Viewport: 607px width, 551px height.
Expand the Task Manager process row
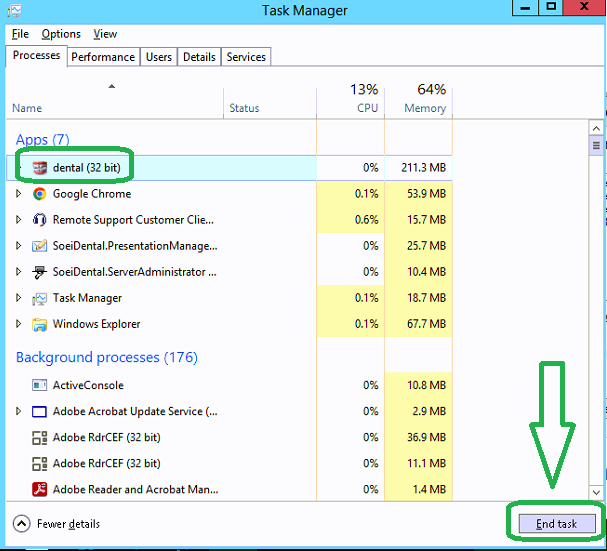point(18,298)
